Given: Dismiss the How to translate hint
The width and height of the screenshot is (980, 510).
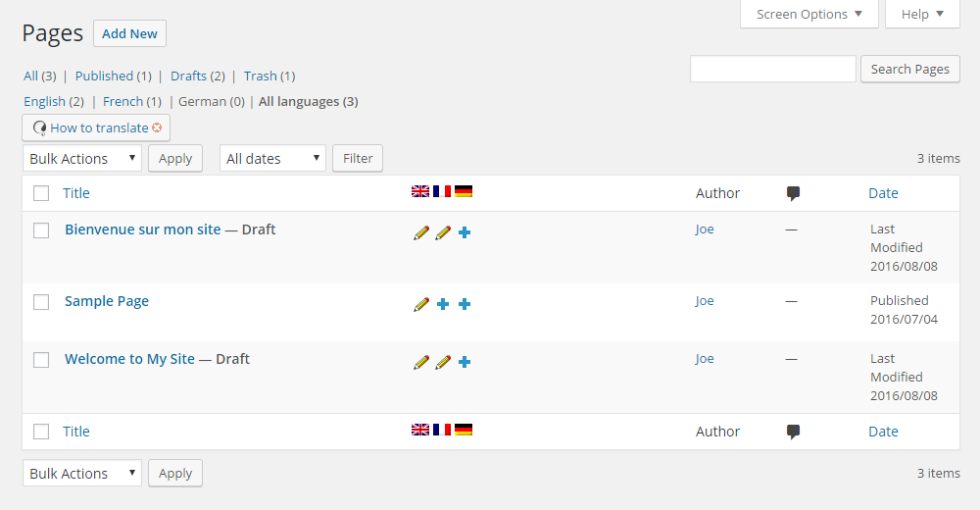Looking at the screenshot, I should pos(157,127).
